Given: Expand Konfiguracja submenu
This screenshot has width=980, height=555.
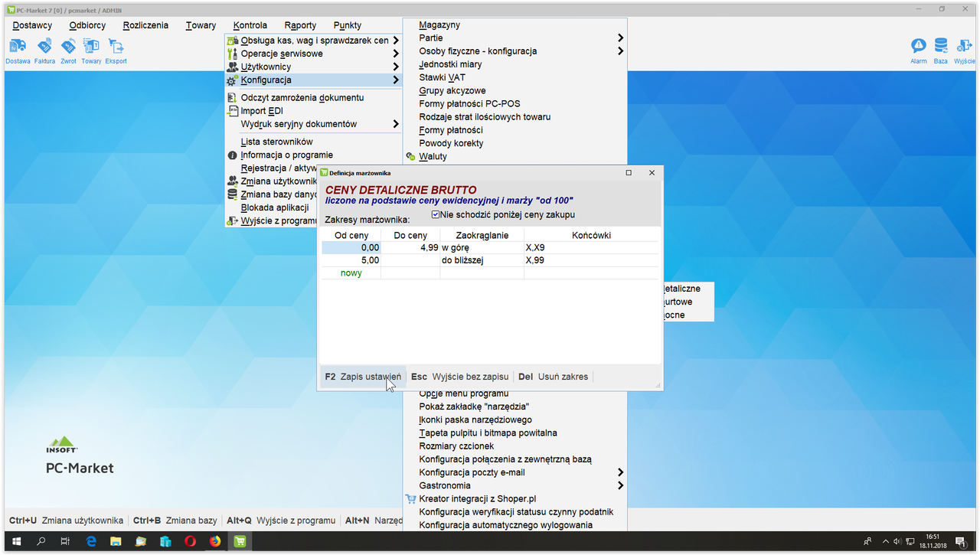Looking at the screenshot, I should click(x=313, y=80).
